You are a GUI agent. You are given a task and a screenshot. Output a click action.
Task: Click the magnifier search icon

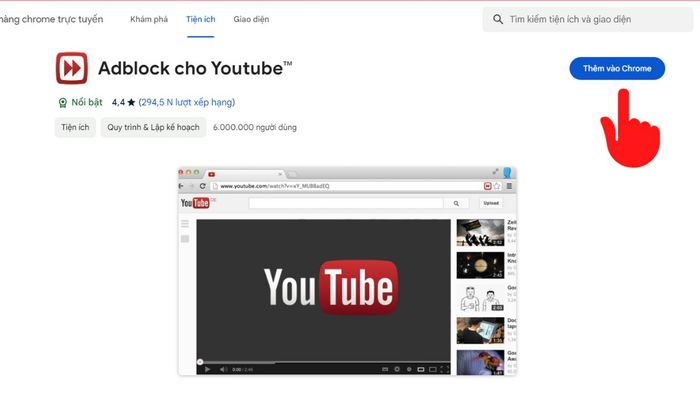498,19
